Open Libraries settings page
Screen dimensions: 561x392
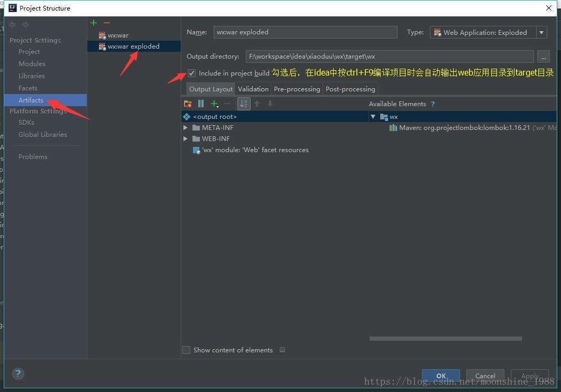[x=32, y=76]
